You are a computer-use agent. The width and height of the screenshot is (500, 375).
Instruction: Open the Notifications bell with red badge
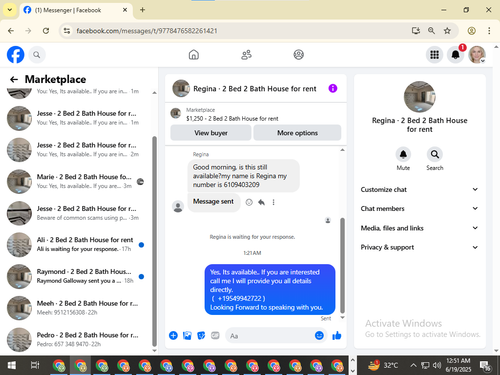coord(456,55)
